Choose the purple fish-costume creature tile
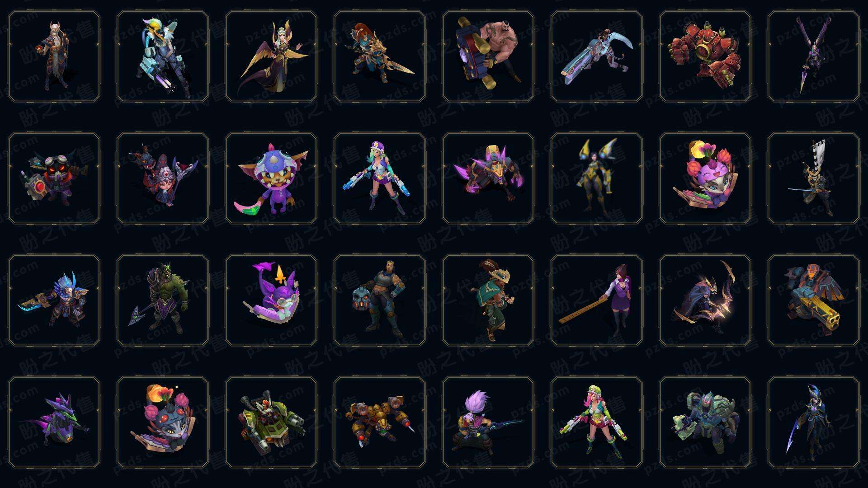This screenshot has width=868, height=488. coord(271,178)
